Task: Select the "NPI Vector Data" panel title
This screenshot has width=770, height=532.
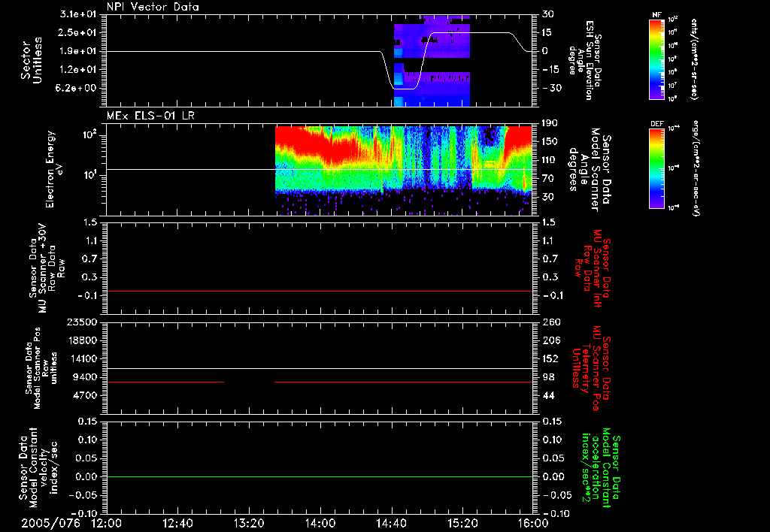Action: click(153, 7)
